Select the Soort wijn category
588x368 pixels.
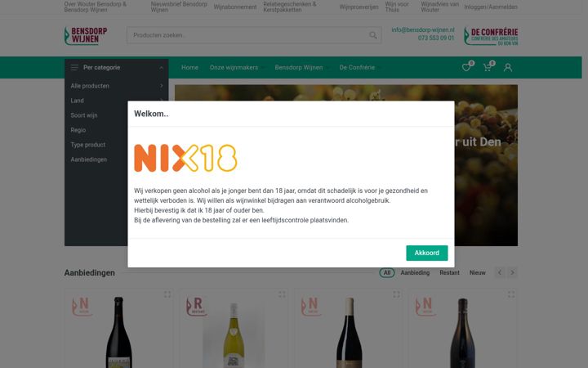[x=84, y=115]
